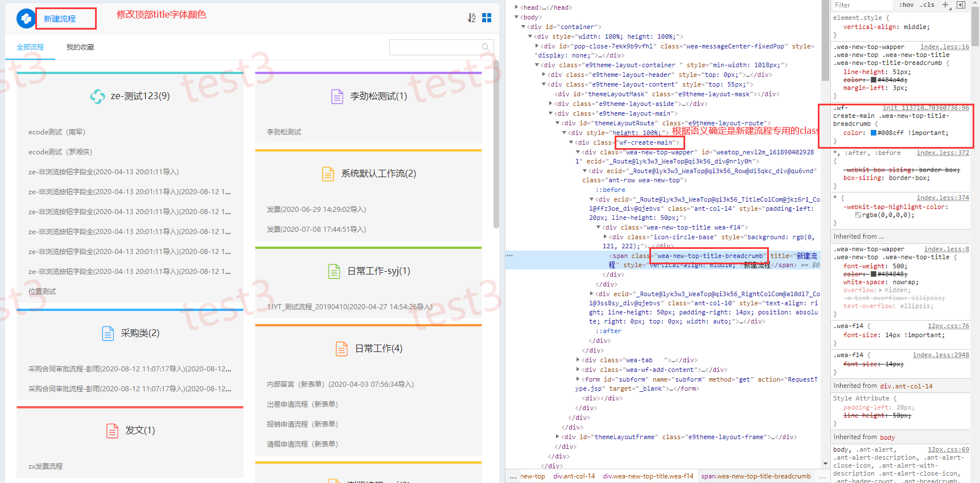Viewport: 980px width, 483px height.
Task: Click the blue workflow logo beside 新建流程
Action: click(26, 18)
